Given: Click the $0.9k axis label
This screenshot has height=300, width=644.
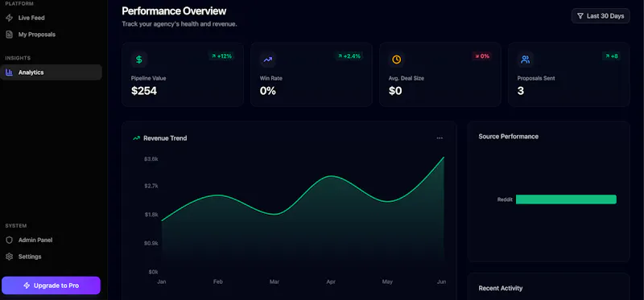Looking at the screenshot, I should coord(151,244).
